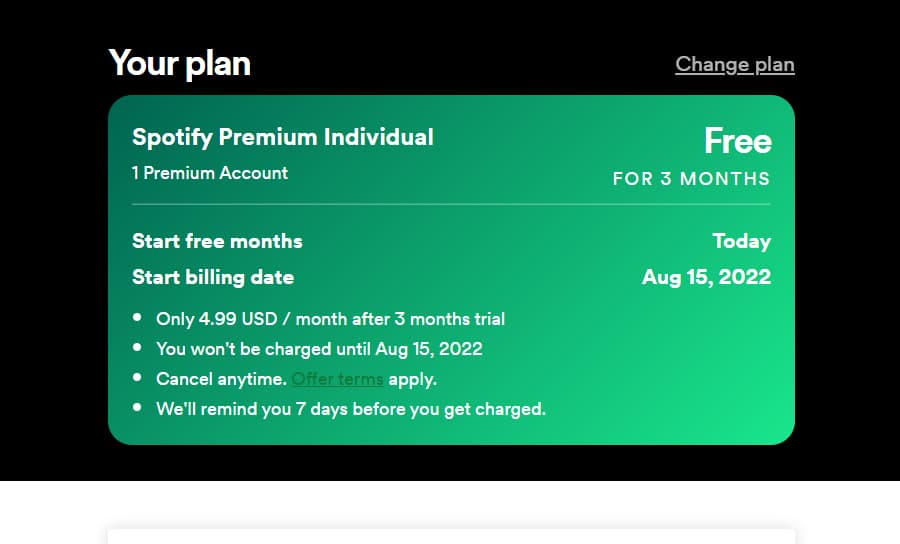This screenshot has height=544, width=900.
Task: Select the FOR 3 MONTHS caption
Action: pos(691,178)
